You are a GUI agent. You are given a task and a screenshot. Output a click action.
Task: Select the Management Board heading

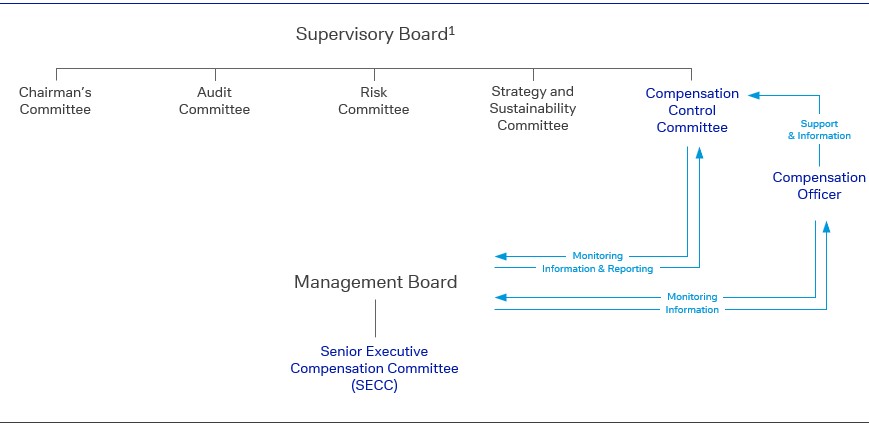[x=375, y=282]
